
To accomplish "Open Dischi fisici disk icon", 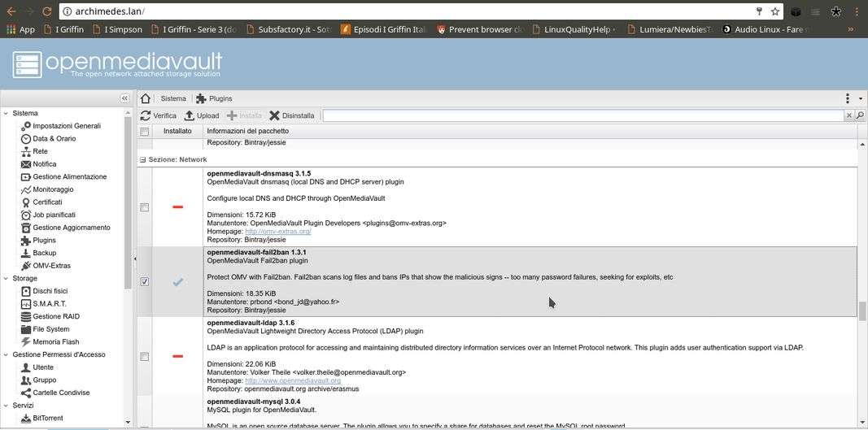I will pyautogui.click(x=25, y=291).
